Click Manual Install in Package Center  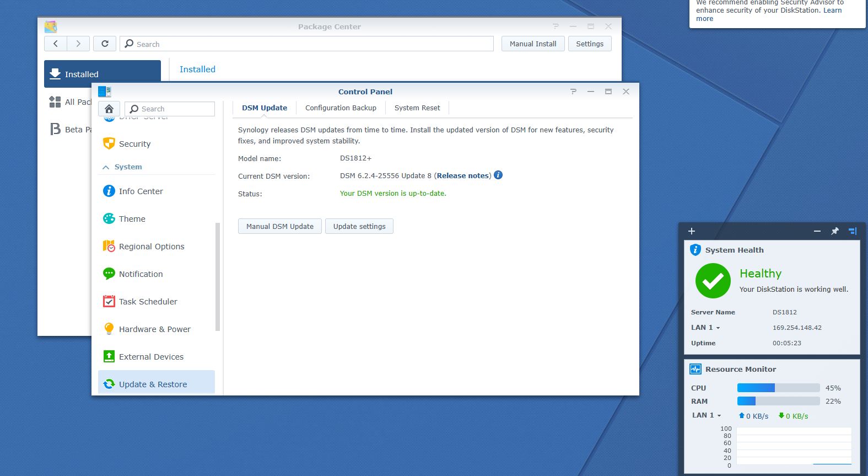(x=533, y=44)
